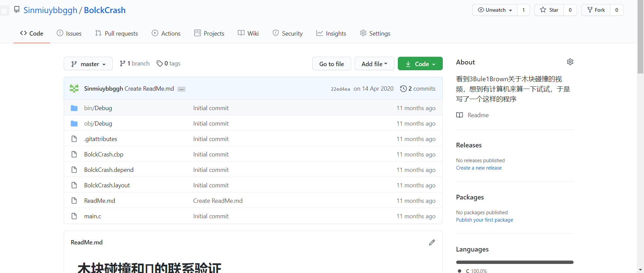The image size is (644, 273).
Task: Open the BolckCrash.cbp file
Action: (x=104, y=154)
